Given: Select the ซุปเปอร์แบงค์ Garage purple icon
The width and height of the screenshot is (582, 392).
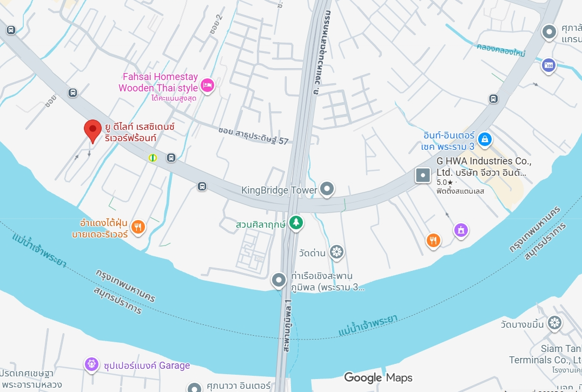Looking at the screenshot, I should pos(91,364).
